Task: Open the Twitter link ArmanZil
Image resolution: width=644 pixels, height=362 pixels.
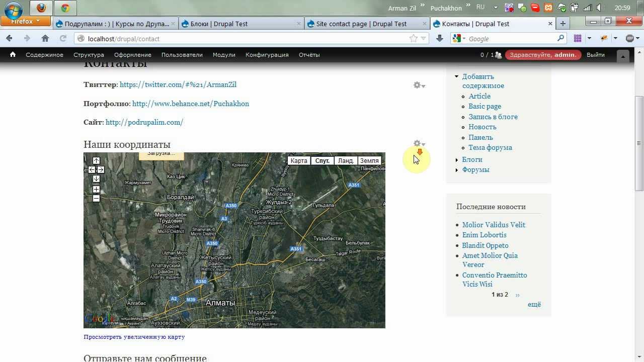Action: pos(178,84)
